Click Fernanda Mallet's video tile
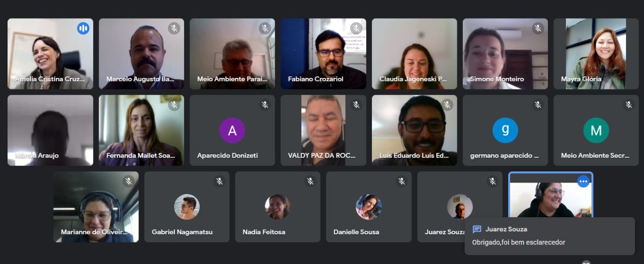 (x=141, y=130)
